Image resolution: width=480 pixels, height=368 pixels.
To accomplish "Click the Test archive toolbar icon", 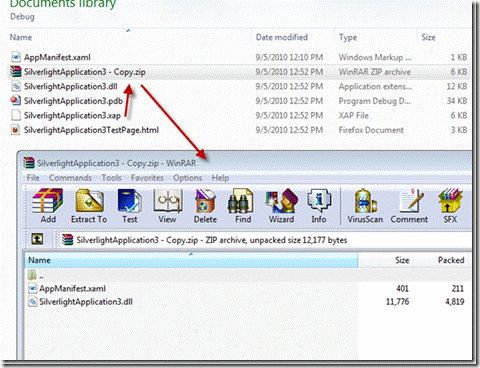I will point(130,201).
